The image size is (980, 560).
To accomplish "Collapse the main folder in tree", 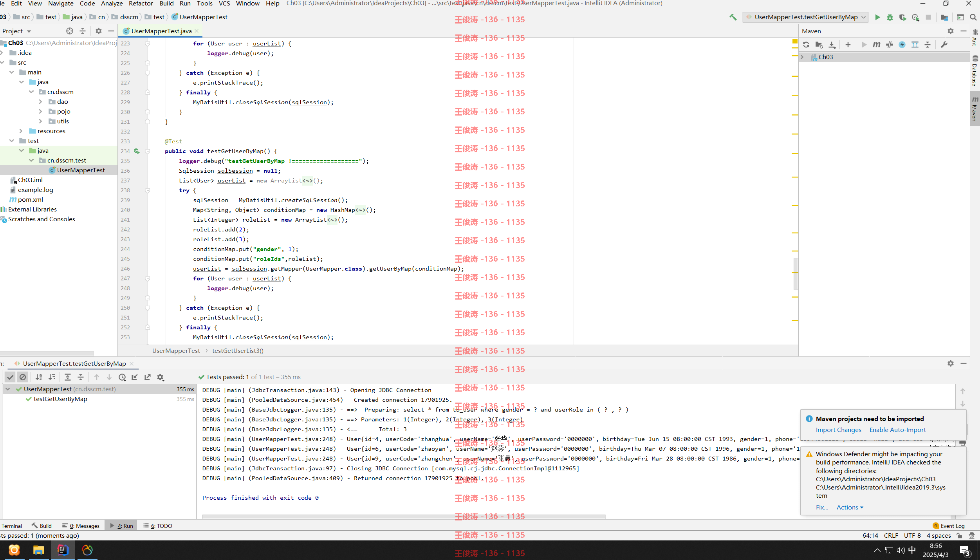I will click(11, 72).
